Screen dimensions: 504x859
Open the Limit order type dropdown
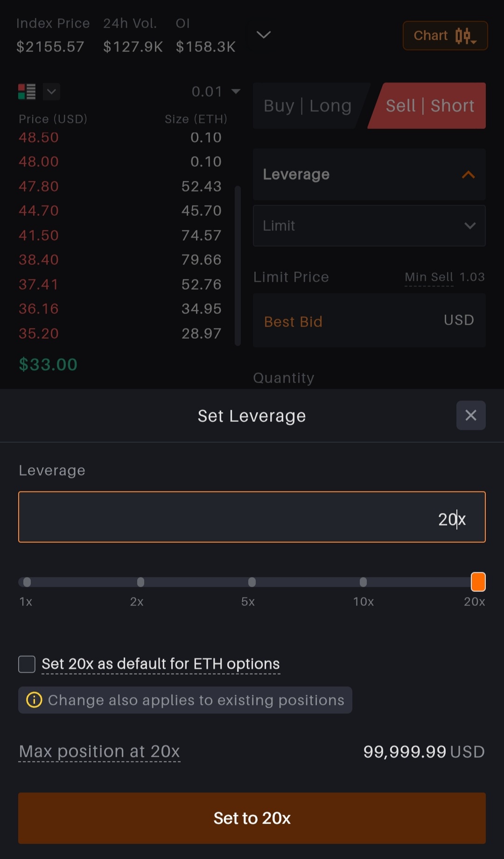tap(369, 226)
